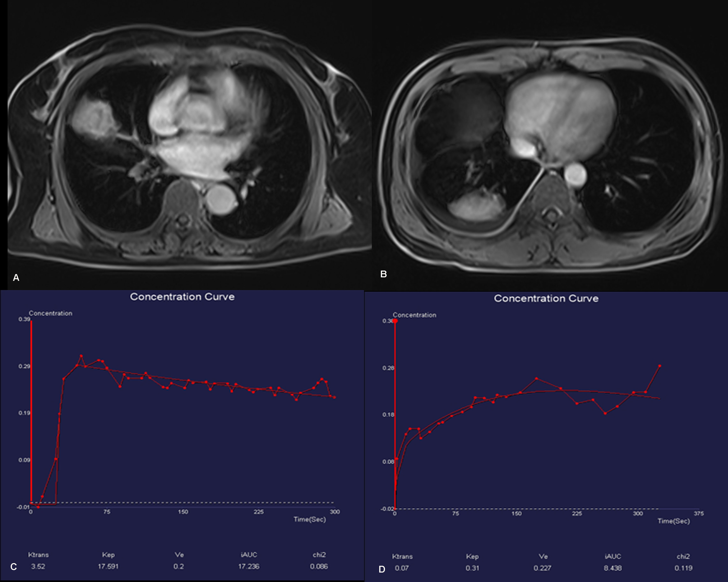Click the Time(Sec) axis label in panel C
The width and height of the screenshot is (728, 582).
(310, 520)
